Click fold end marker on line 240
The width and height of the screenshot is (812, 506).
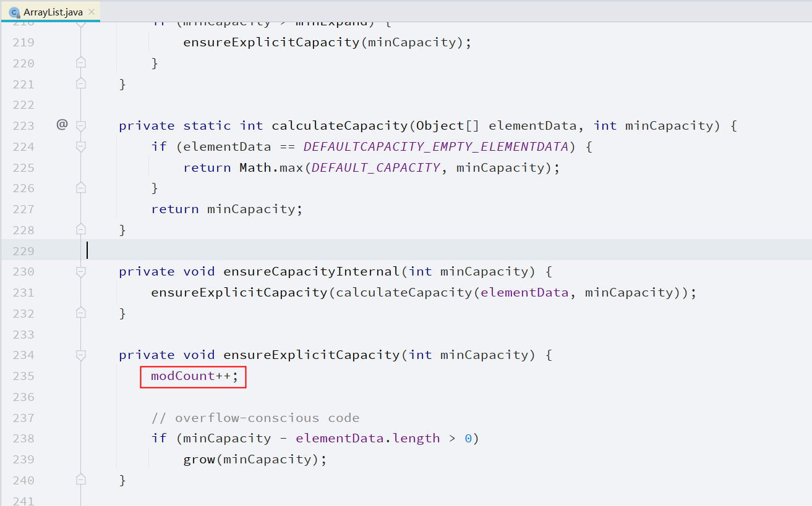tap(80, 479)
